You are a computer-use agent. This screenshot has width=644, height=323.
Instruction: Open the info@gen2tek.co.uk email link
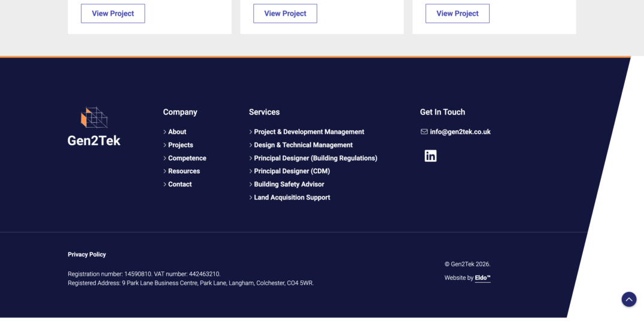[460, 132]
